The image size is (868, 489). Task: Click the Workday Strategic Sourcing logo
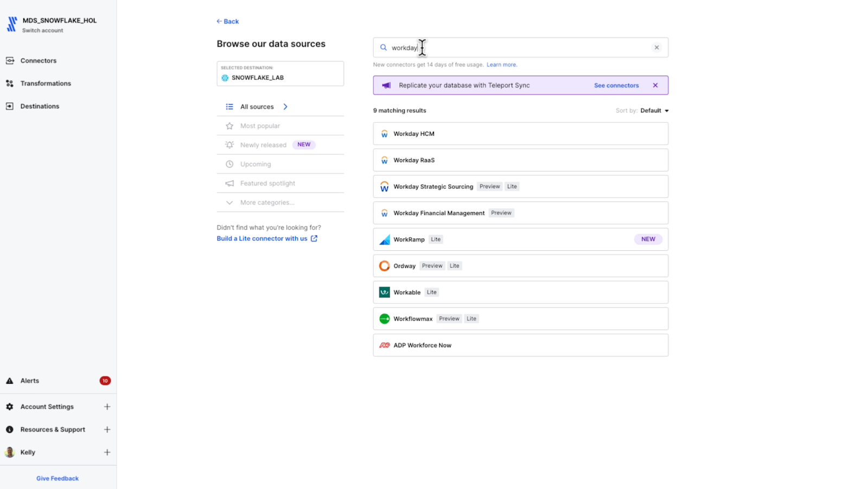coord(384,187)
